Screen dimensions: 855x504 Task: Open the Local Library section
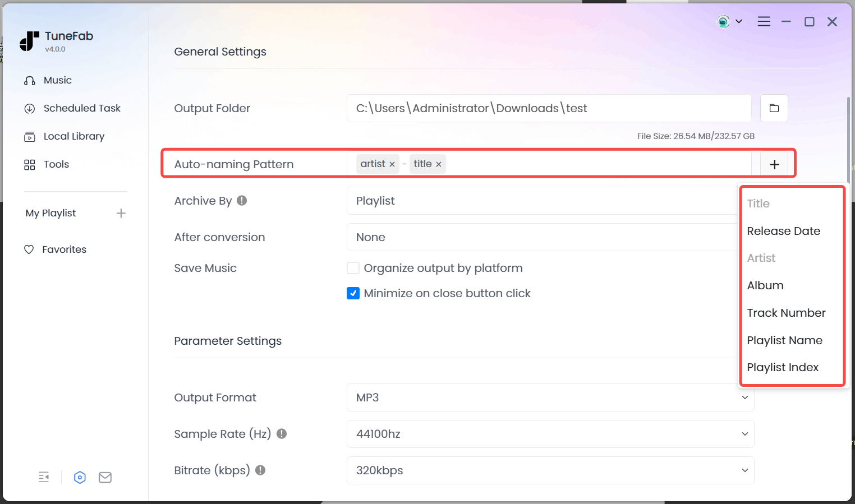[x=74, y=136]
